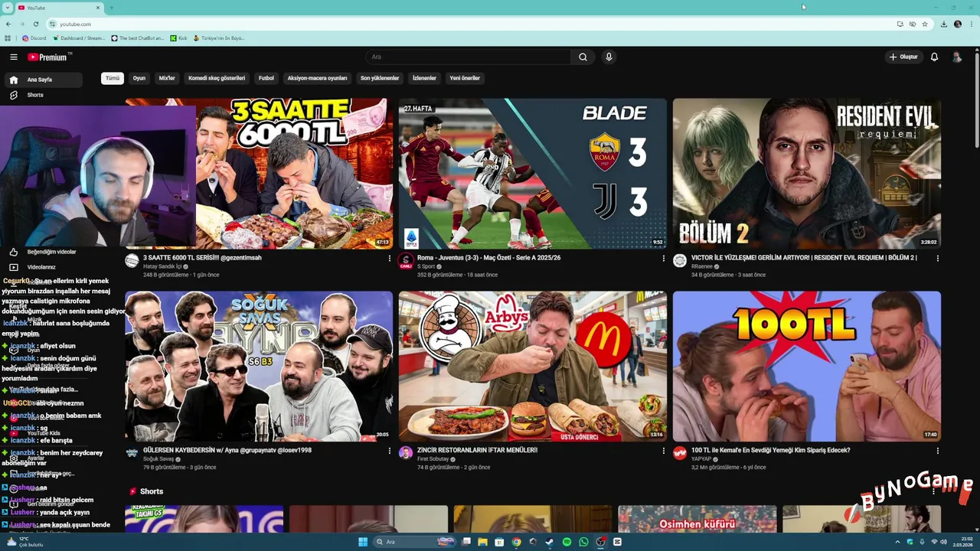Image resolution: width=980 pixels, height=551 pixels.
Task: Click the crossed-eye tracking protection icon
Action: coord(913,24)
